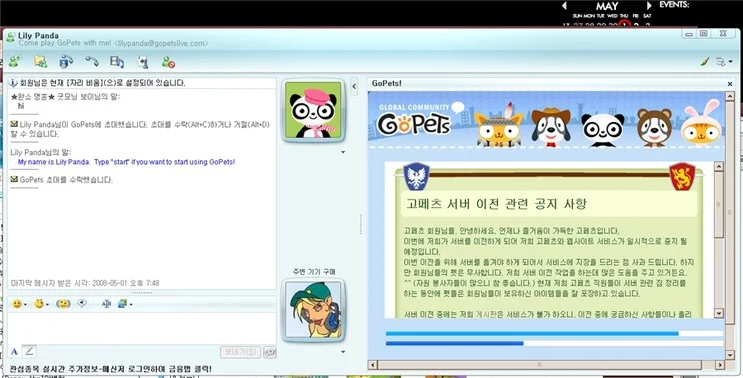Image resolution: width=743 pixels, height=378 pixels.
Task: Click the upper blue progress bar
Action: pos(532,333)
